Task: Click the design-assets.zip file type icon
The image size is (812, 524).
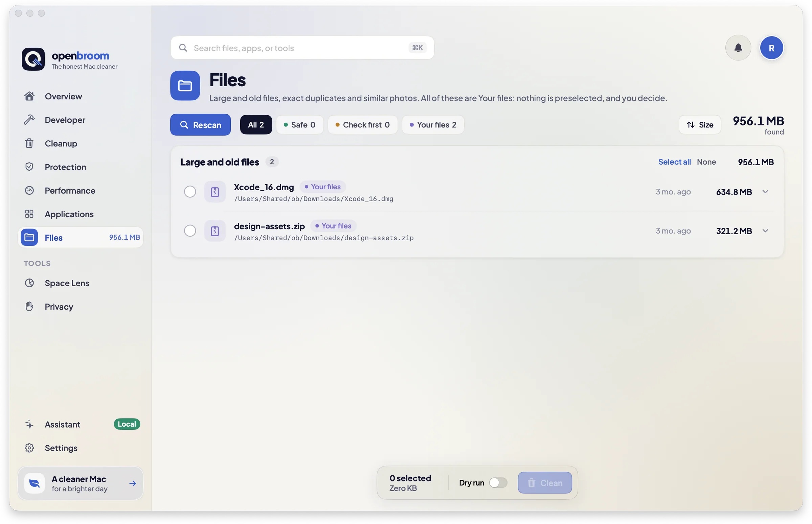Action: [x=215, y=231]
